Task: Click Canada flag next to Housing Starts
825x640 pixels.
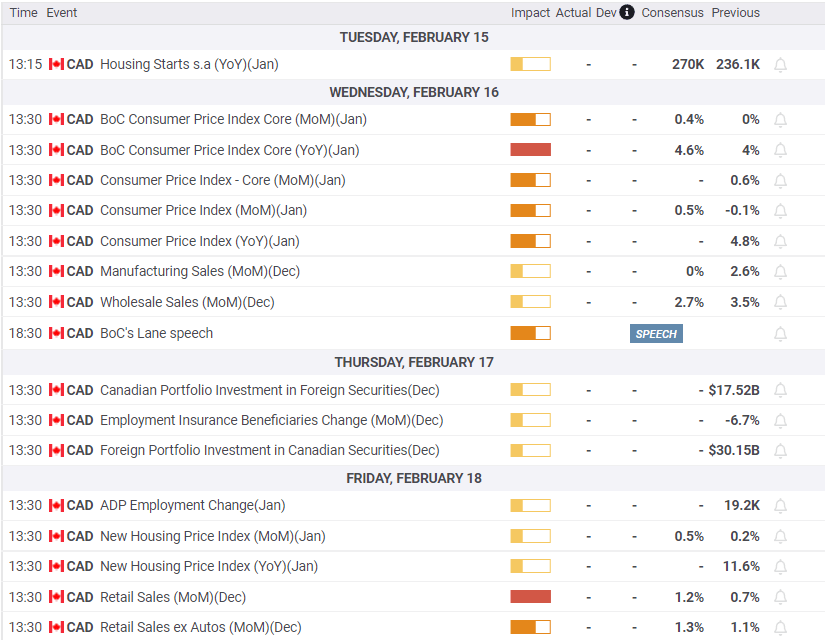Action: point(56,64)
